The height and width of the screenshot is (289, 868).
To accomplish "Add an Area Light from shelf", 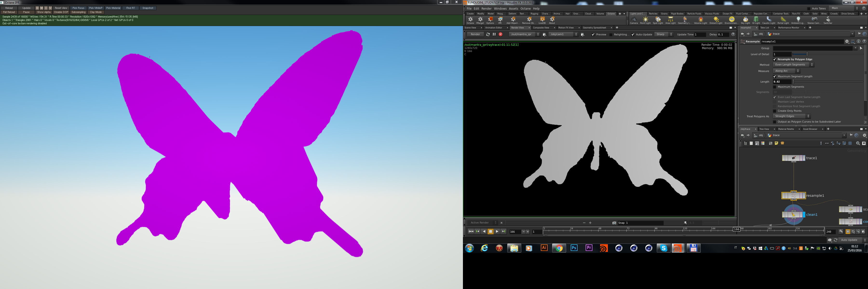I will [670, 20].
